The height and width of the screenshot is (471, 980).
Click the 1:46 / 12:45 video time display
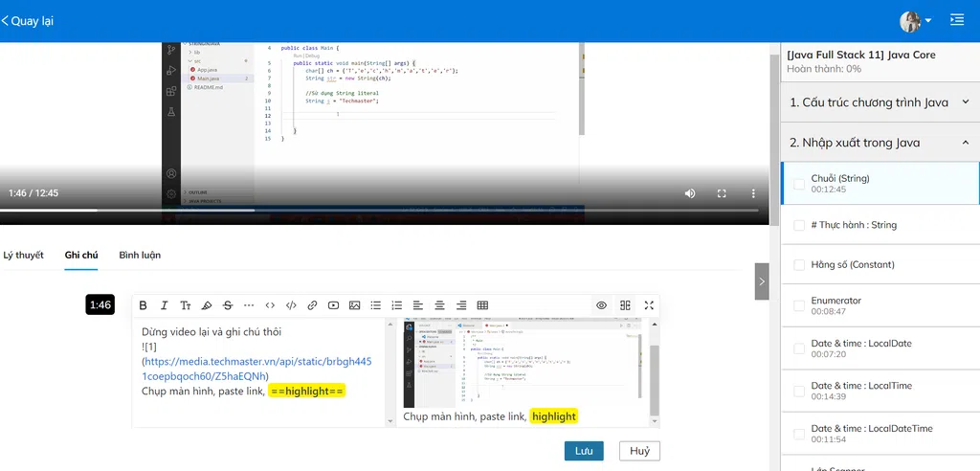(x=33, y=193)
